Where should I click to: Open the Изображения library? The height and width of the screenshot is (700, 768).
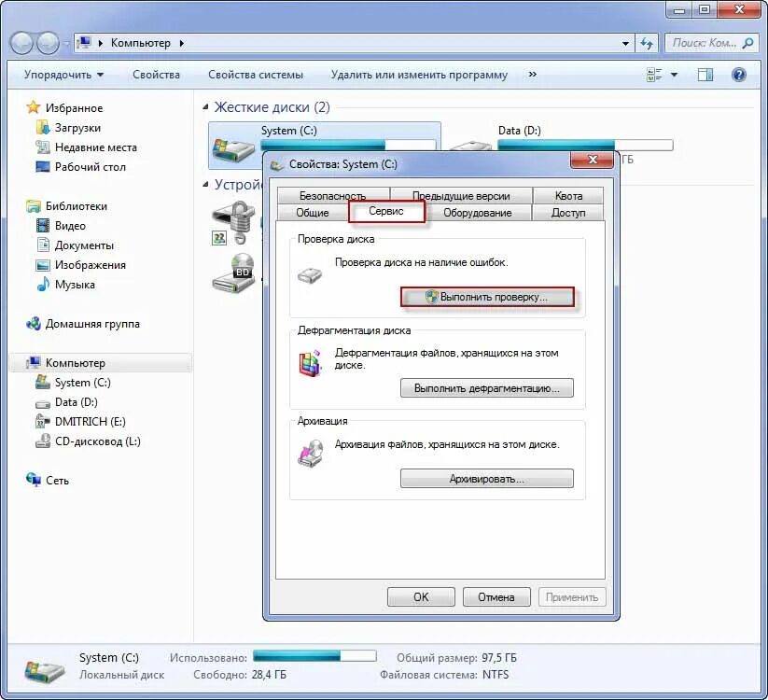pos(81,265)
